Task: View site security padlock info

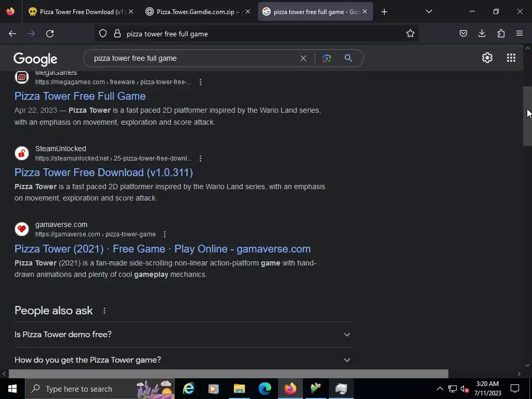Action: click(x=117, y=34)
